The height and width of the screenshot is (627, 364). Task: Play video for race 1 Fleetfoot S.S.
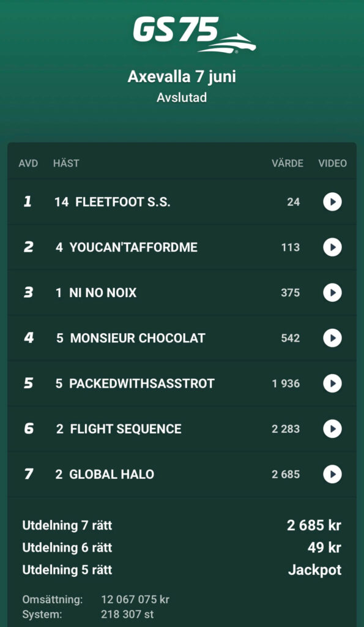click(x=332, y=201)
